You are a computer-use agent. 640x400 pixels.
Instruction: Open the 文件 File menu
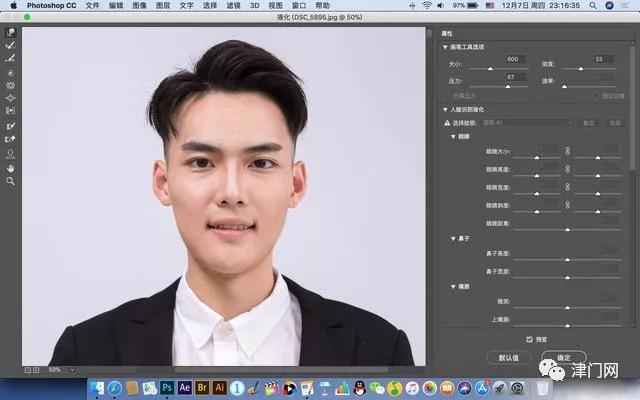tap(92, 5)
